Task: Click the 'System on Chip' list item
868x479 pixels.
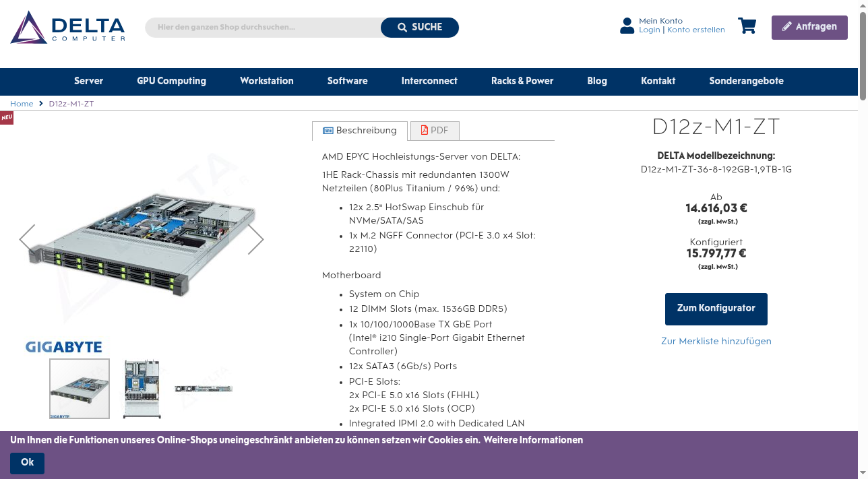Action: coord(384,294)
